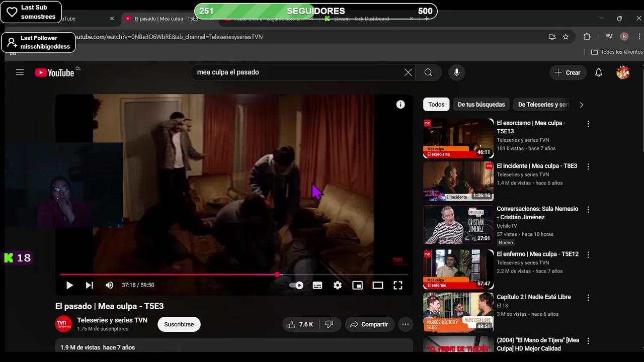Viewport: 644px width, 362px height.
Task: Open El enfermo | Mea culpa - T5E12 title
Action: [537, 254]
